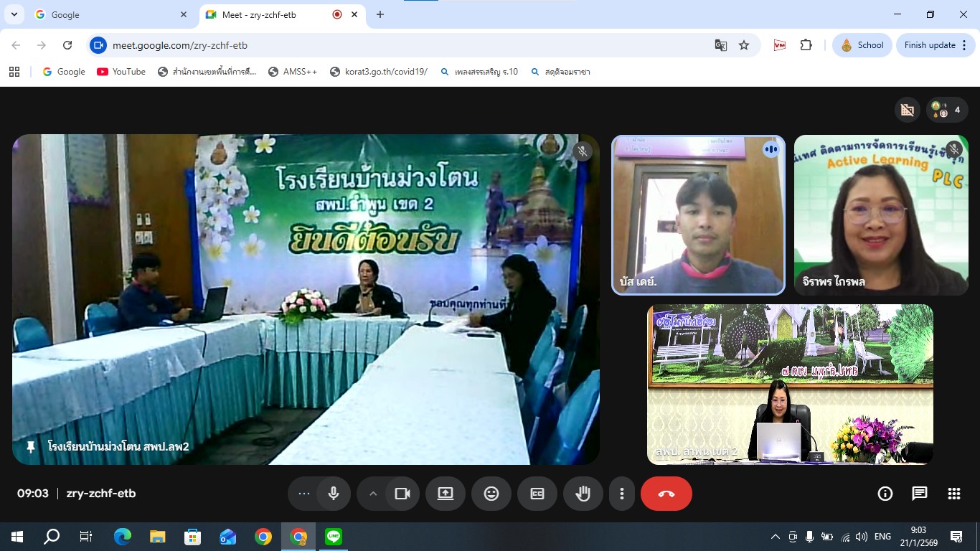Expand video settings chevron arrow
Screen dimensions: 980x551
pyautogui.click(x=373, y=494)
